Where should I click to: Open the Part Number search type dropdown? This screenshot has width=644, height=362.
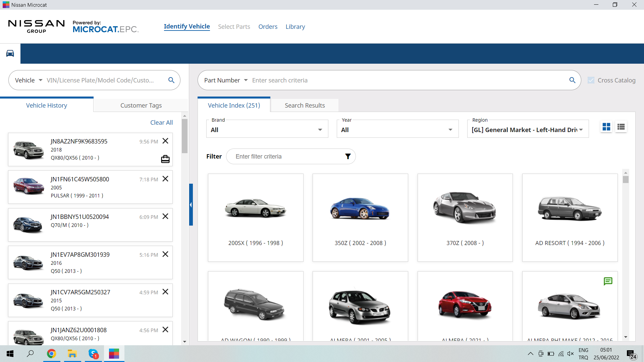click(226, 80)
